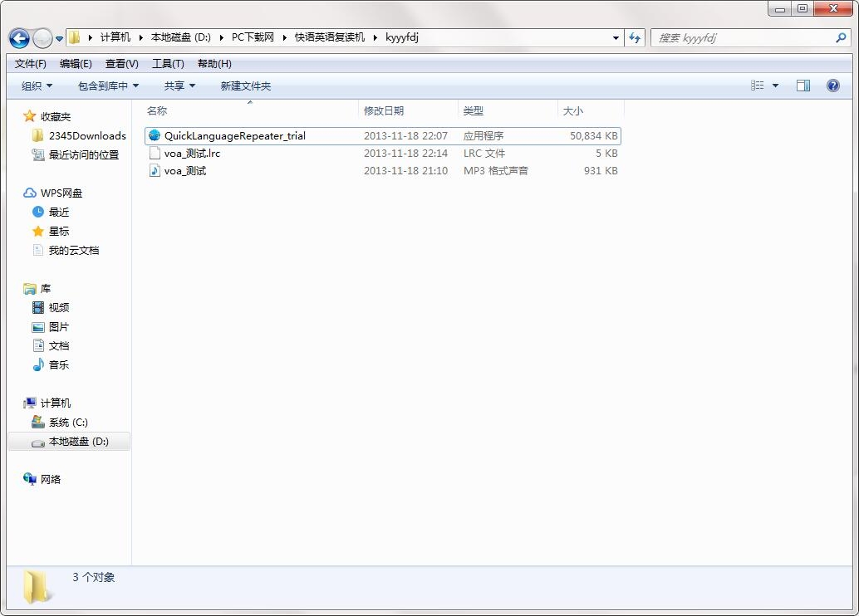Open address bar history dropdown arrow
The width and height of the screenshot is (859, 616).
coord(616,38)
